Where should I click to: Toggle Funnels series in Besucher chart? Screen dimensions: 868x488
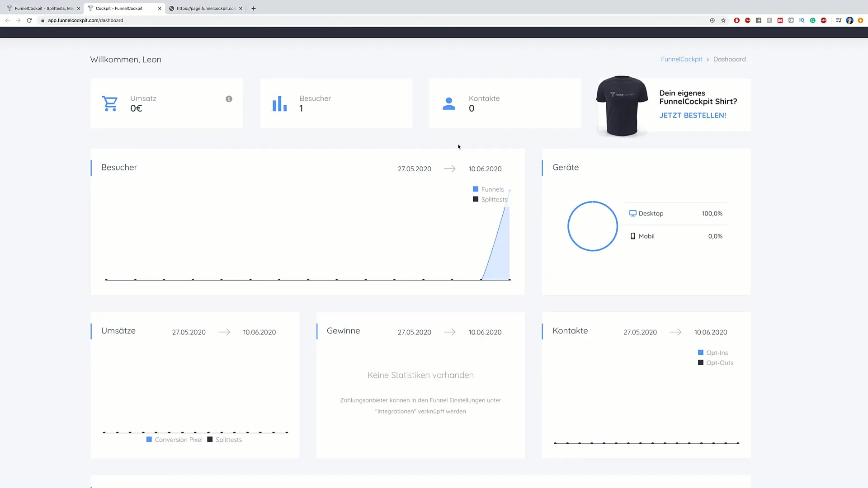488,189
